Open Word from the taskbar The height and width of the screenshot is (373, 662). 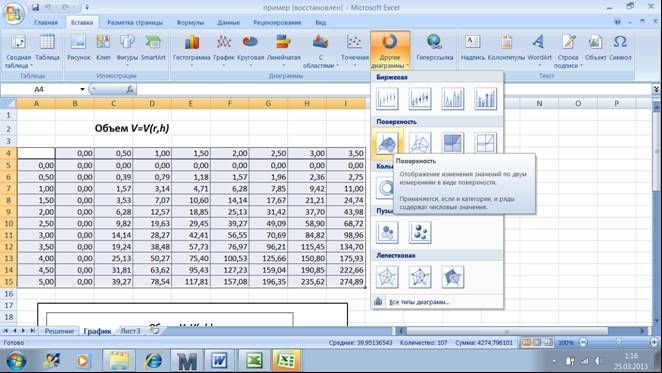tap(220, 361)
